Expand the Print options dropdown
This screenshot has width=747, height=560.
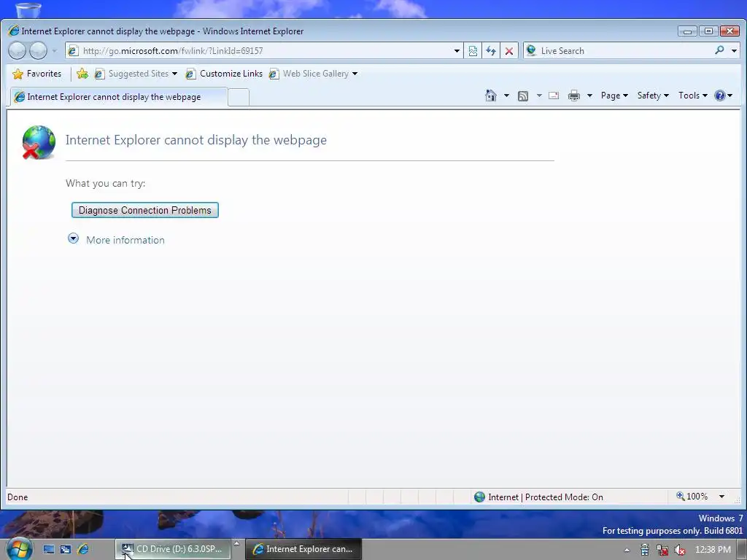pyautogui.click(x=589, y=96)
